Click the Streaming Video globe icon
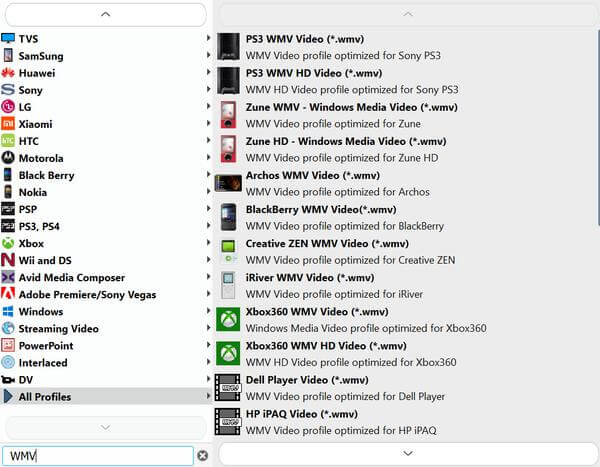 pos(8,328)
